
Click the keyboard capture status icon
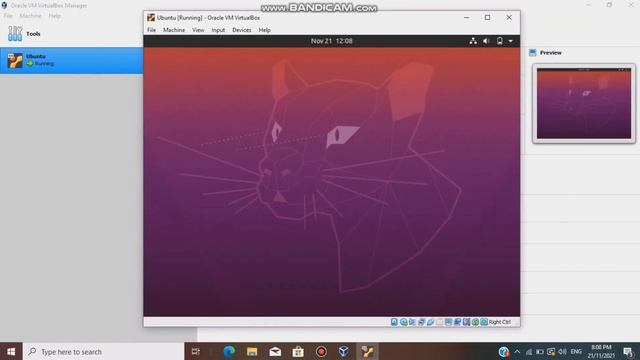click(x=484, y=322)
